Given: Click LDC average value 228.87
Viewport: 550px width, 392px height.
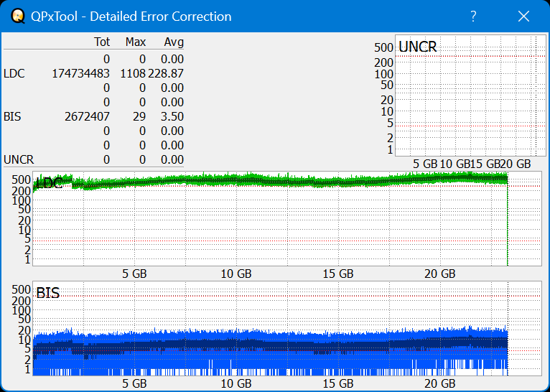Looking at the screenshot, I should 166,74.
